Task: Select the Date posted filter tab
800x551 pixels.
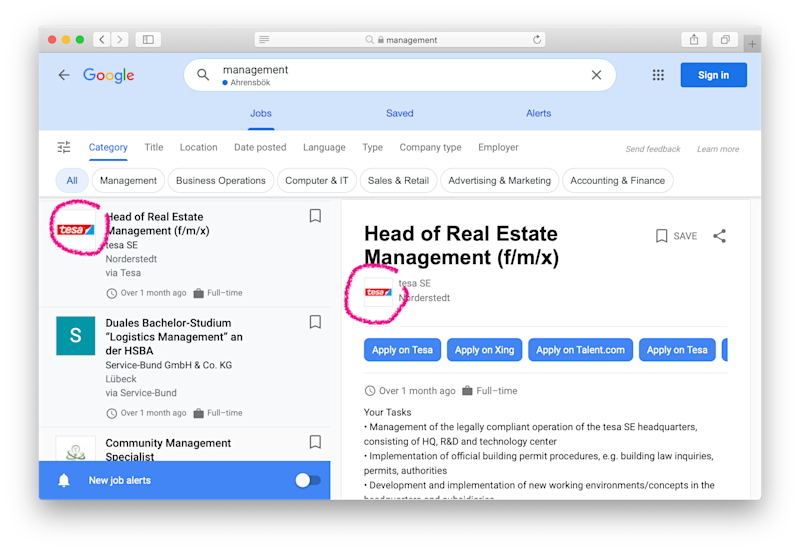Action: pos(260,147)
